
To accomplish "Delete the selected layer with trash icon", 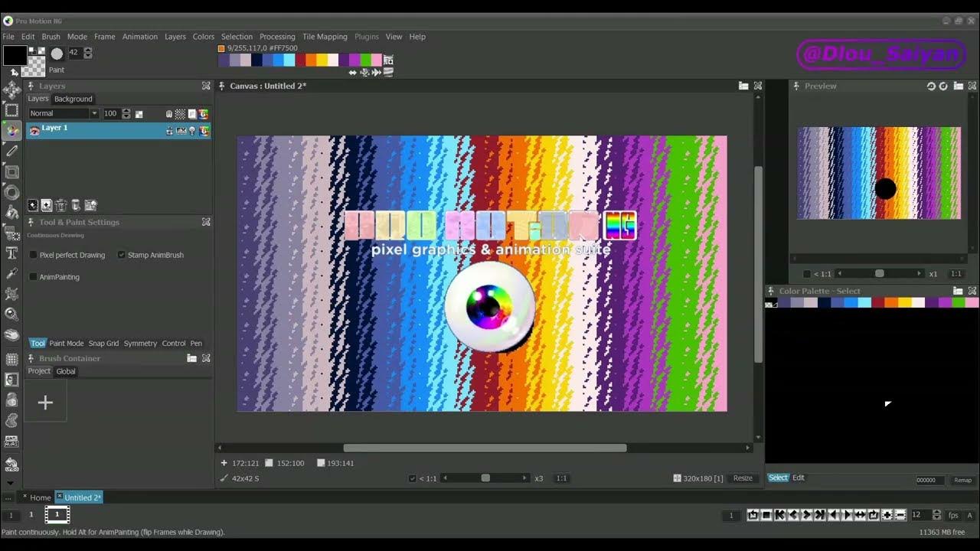I will tap(61, 205).
